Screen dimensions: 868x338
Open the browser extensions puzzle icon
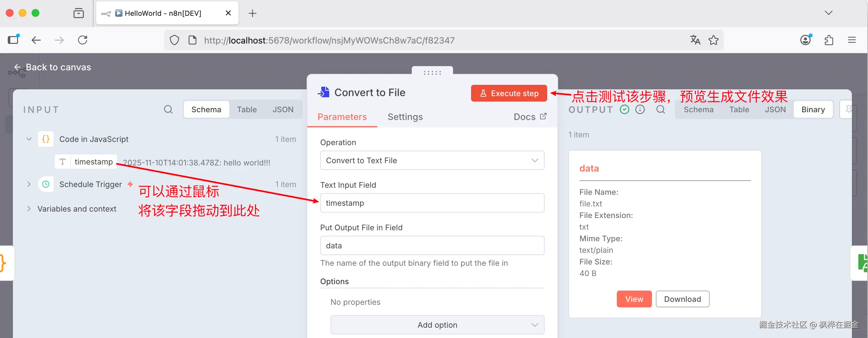(829, 40)
